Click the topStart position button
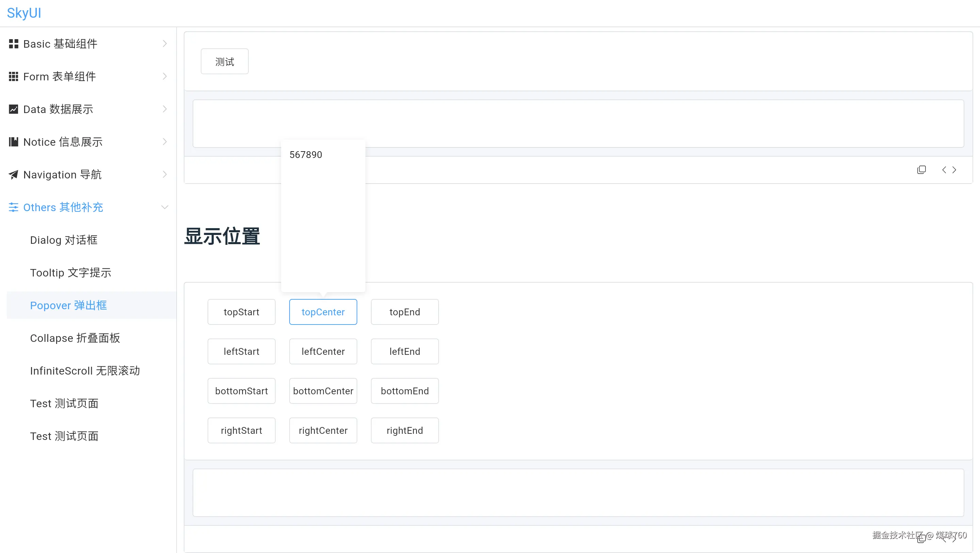The width and height of the screenshot is (980, 553). click(x=241, y=312)
